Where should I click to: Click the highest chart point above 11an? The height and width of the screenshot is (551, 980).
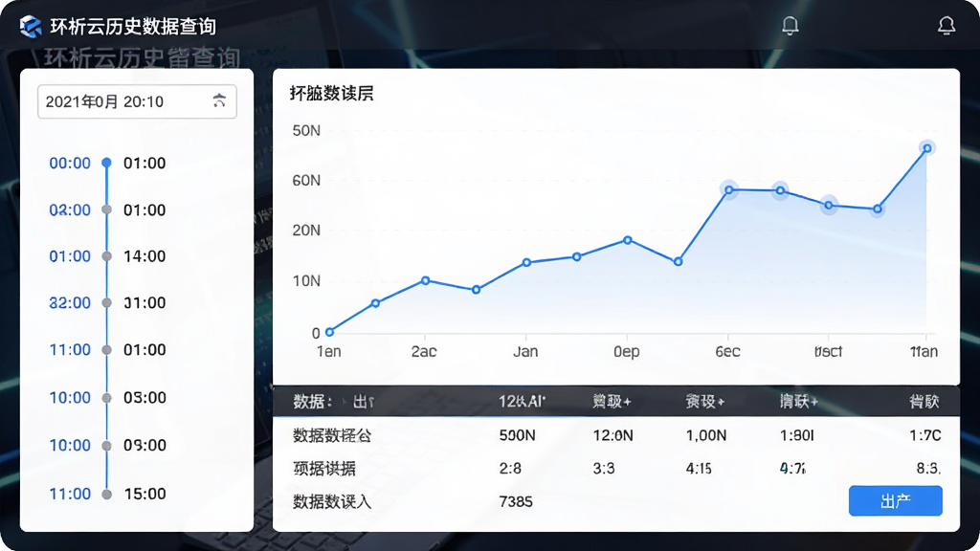927,148
